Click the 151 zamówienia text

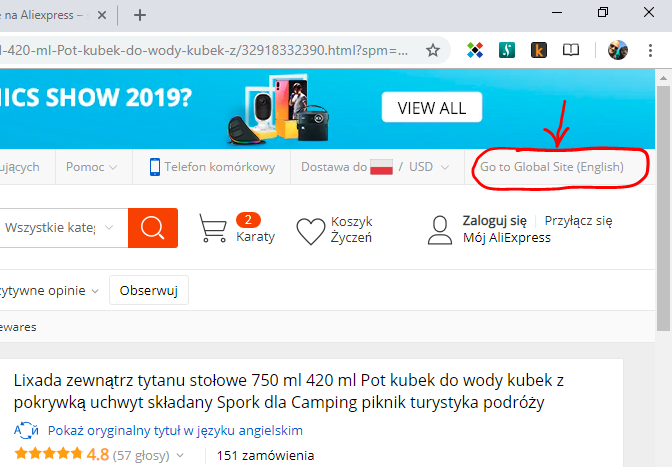point(265,455)
